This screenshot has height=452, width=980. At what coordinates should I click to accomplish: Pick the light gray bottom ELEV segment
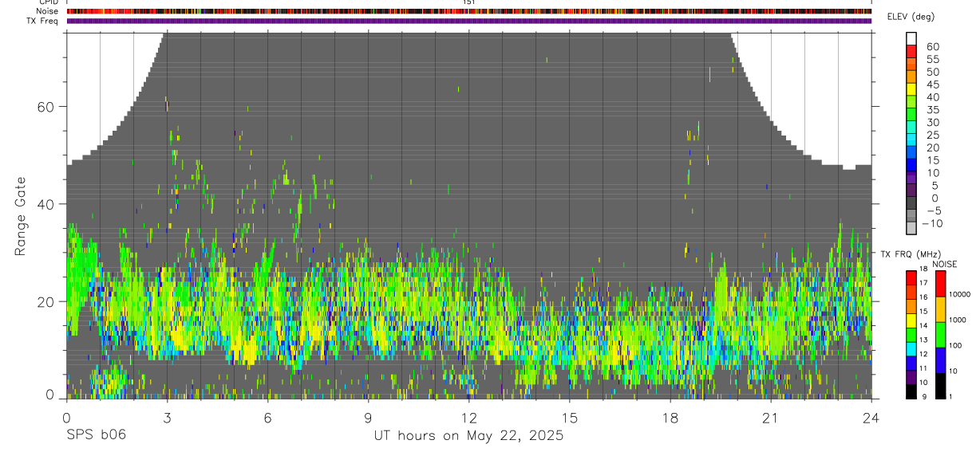pos(911,228)
